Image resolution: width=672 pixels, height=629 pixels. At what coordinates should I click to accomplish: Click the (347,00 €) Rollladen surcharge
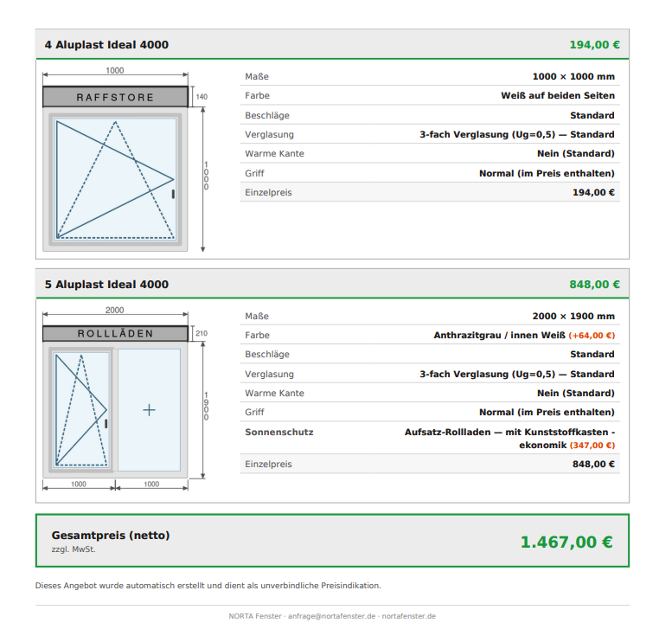[592, 446]
